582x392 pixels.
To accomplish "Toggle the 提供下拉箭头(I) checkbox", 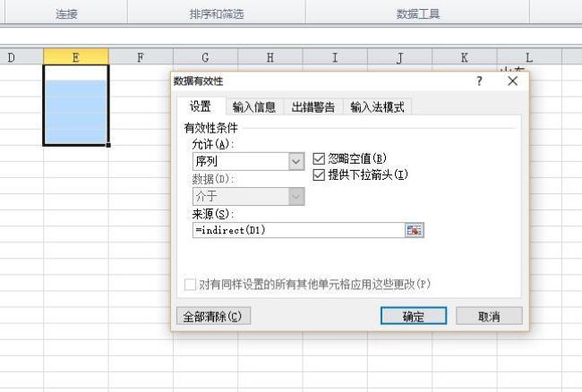I will [x=319, y=175].
